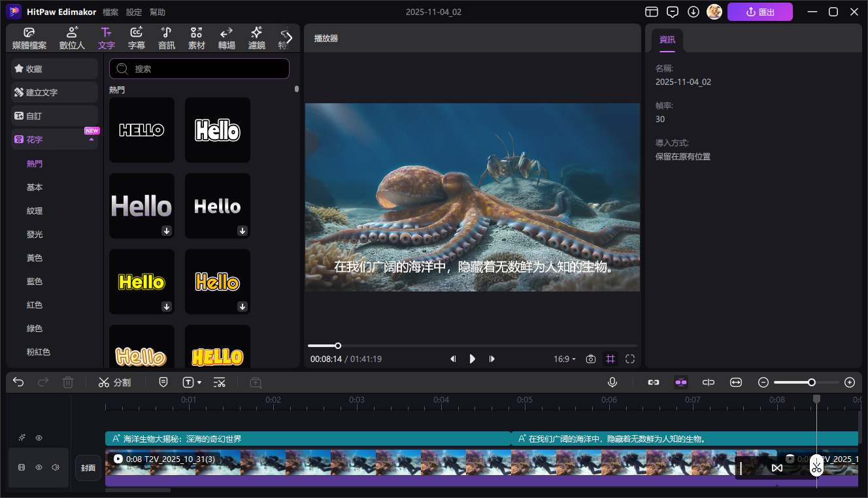Toggle the preview grid overlay

click(x=610, y=359)
